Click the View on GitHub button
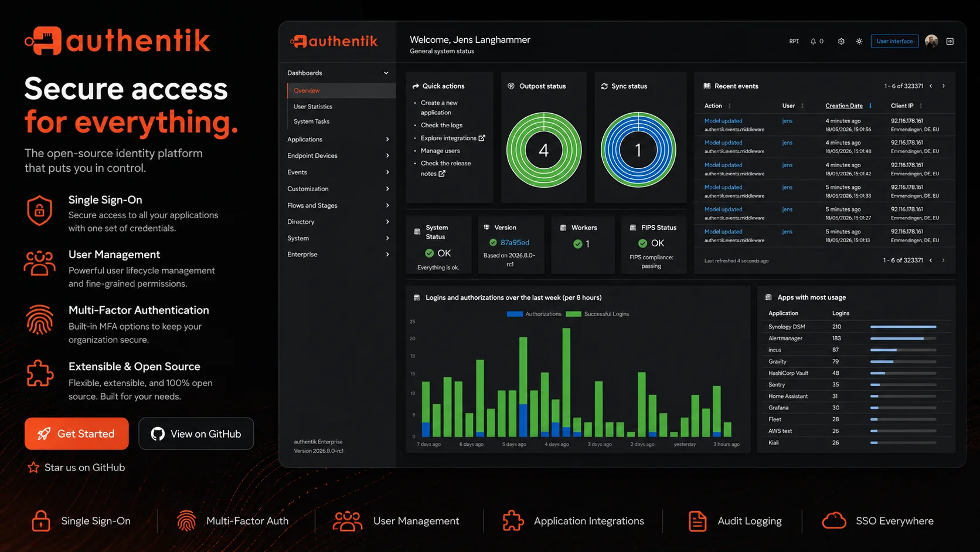The image size is (980, 552). tap(196, 434)
